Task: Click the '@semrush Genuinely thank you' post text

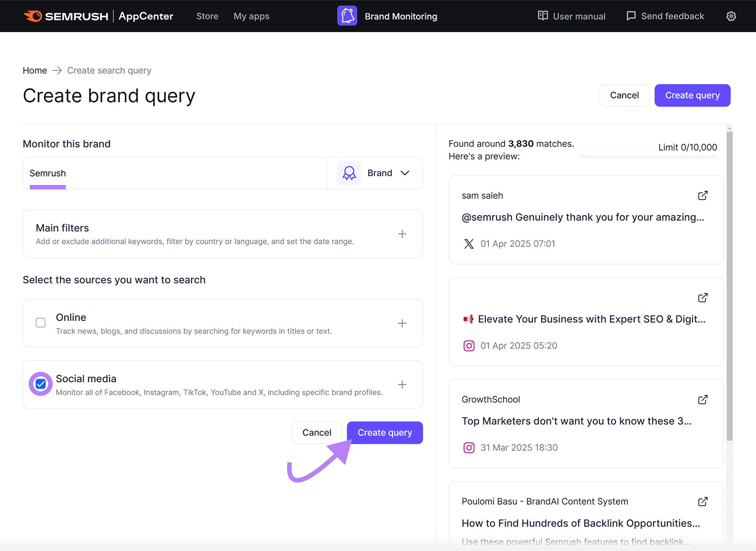Action: pyautogui.click(x=583, y=217)
